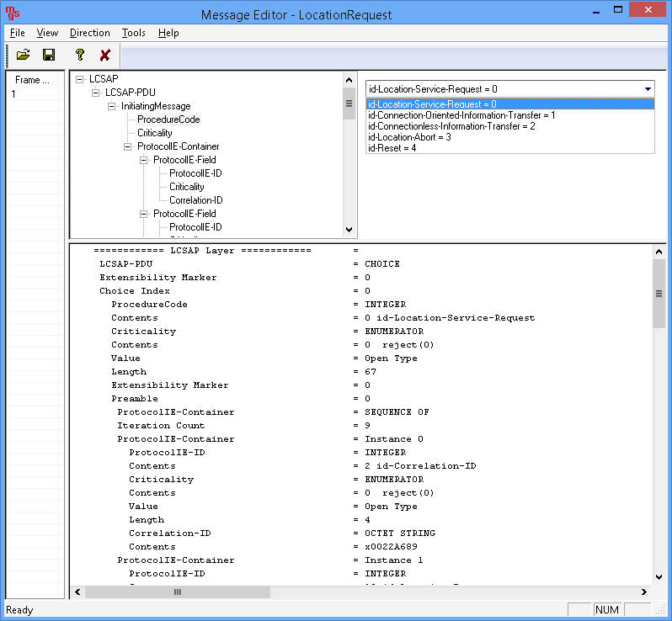Open the Direction menu
The width and height of the screenshot is (672, 621).
point(90,33)
